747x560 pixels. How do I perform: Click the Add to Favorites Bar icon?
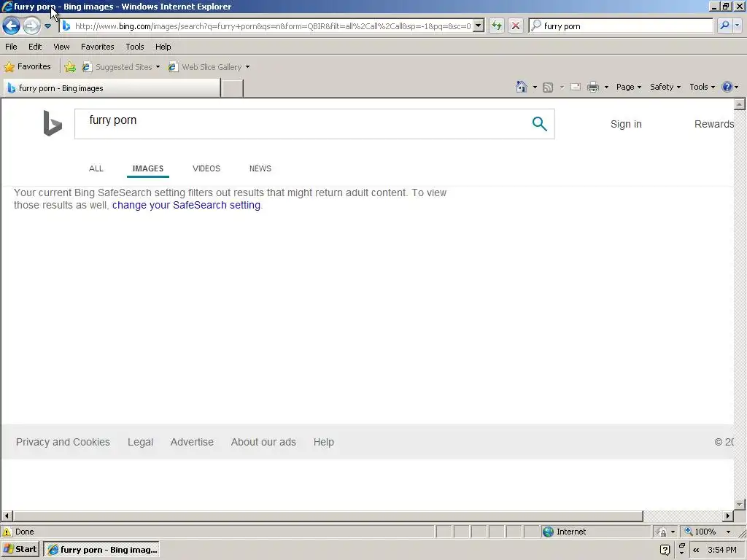coord(70,66)
